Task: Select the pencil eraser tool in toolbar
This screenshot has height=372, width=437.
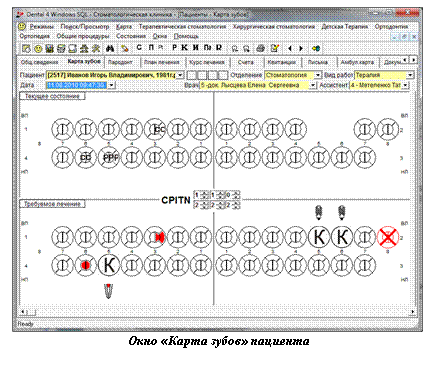Action: point(125,49)
